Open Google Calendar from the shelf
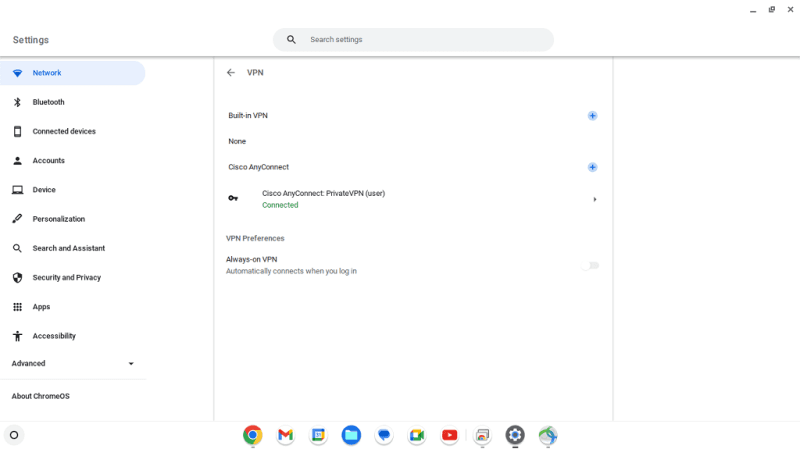 click(318, 435)
